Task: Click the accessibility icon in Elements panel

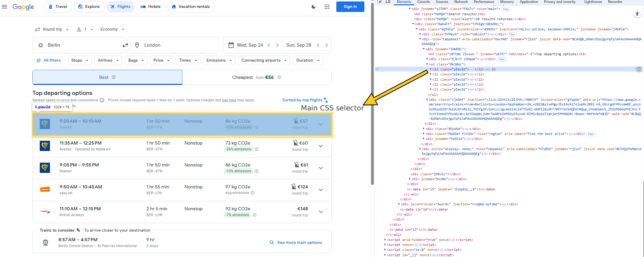Action: pos(637,14)
